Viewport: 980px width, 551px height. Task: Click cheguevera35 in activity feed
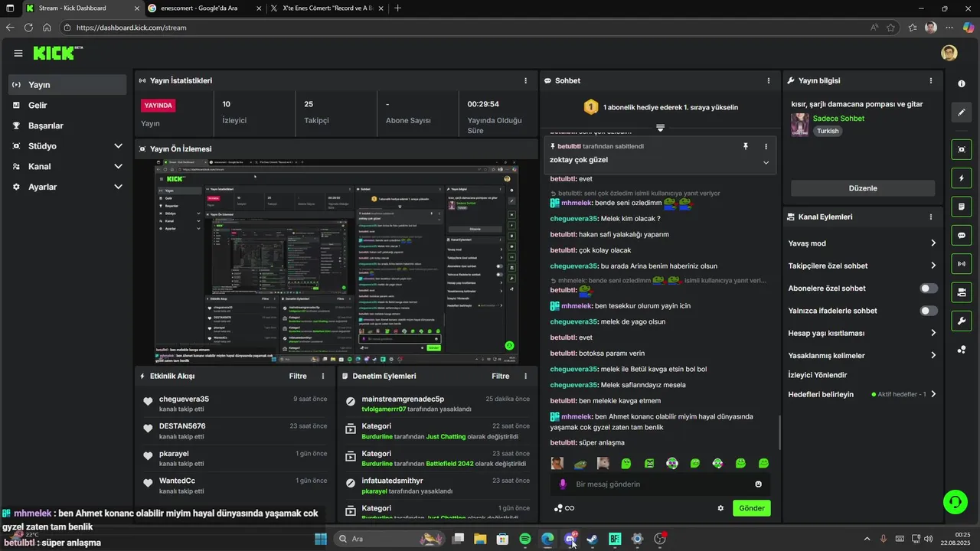click(184, 399)
